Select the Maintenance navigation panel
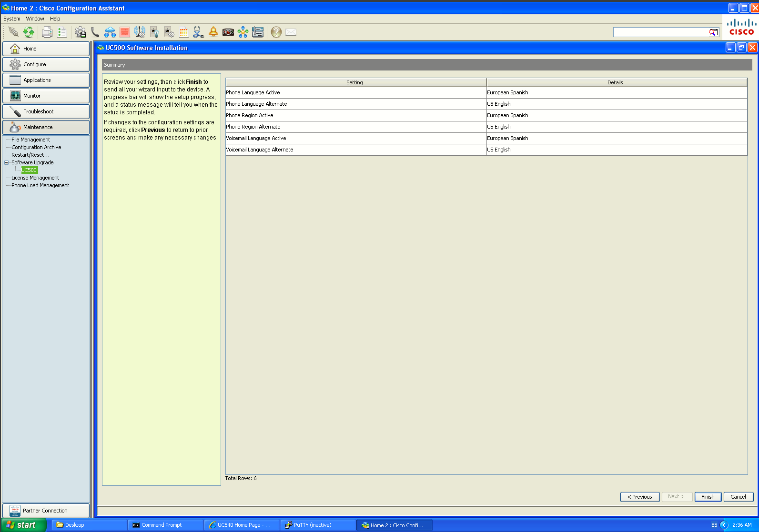759x532 pixels. pos(46,127)
